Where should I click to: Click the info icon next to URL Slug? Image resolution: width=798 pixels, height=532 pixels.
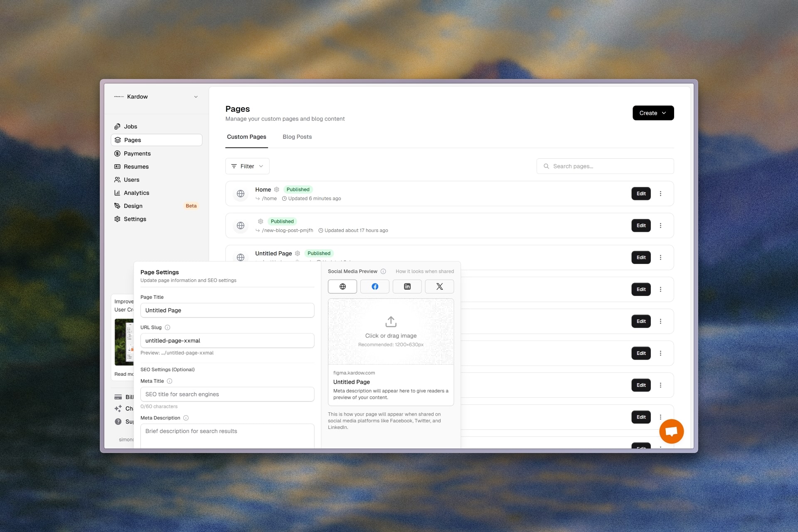click(x=167, y=328)
